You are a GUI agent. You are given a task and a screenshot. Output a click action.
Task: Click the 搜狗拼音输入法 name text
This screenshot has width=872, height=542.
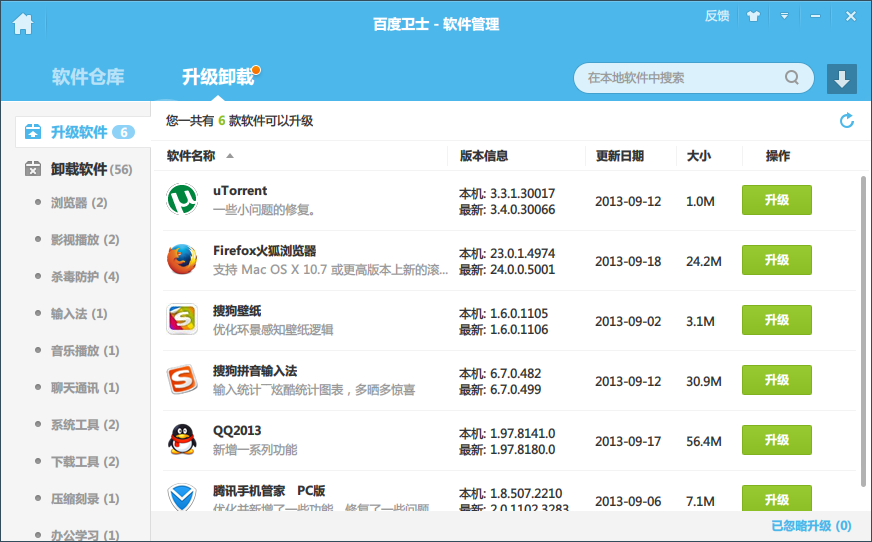[255, 371]
